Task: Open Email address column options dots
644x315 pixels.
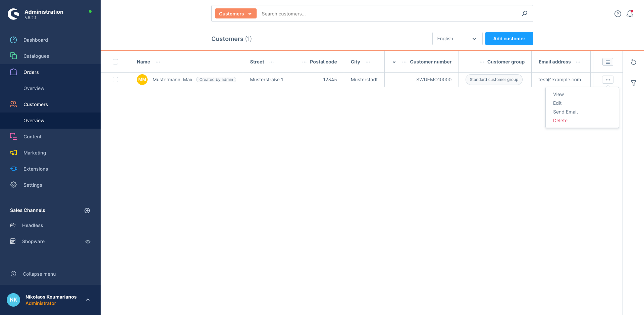Action: click(x=578, y=62)
